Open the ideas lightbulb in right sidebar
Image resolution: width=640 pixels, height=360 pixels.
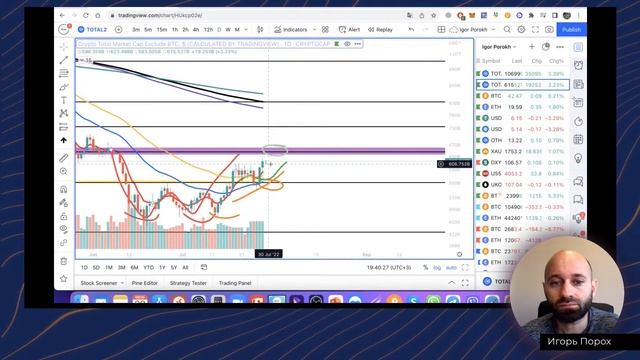tap(578, 158)
